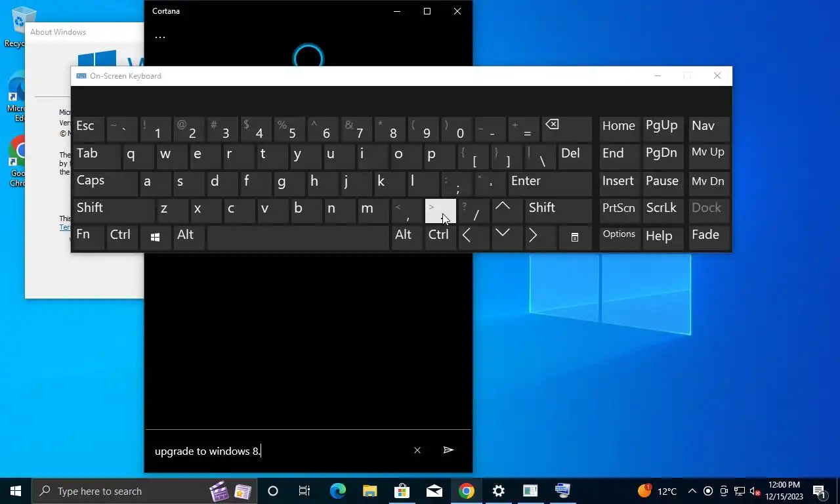Open the weather widget showing 12°C
840x504 pixels.
[658, 491]
